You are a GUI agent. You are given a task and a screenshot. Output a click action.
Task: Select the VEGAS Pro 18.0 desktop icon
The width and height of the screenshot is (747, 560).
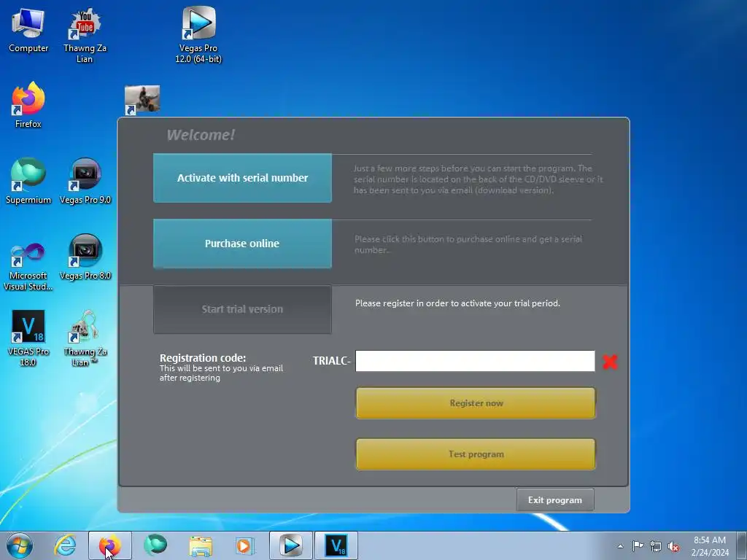(28, 338)
